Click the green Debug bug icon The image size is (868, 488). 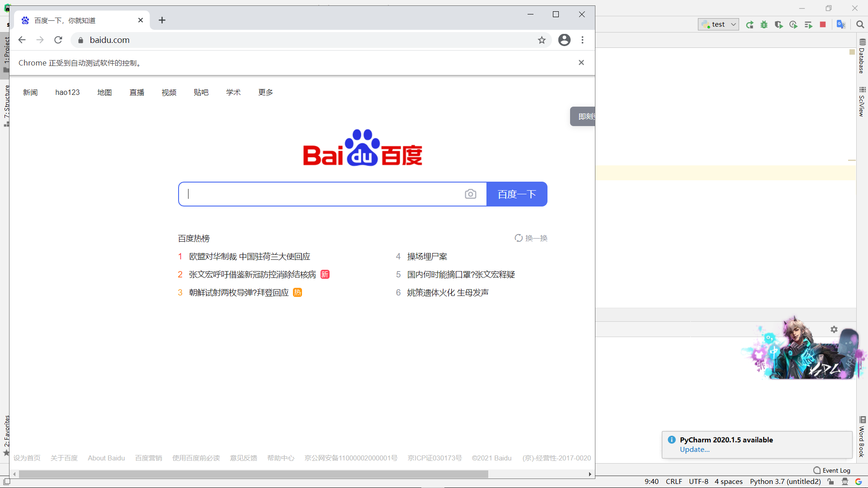pyautogui.click(x=764, y=25)
